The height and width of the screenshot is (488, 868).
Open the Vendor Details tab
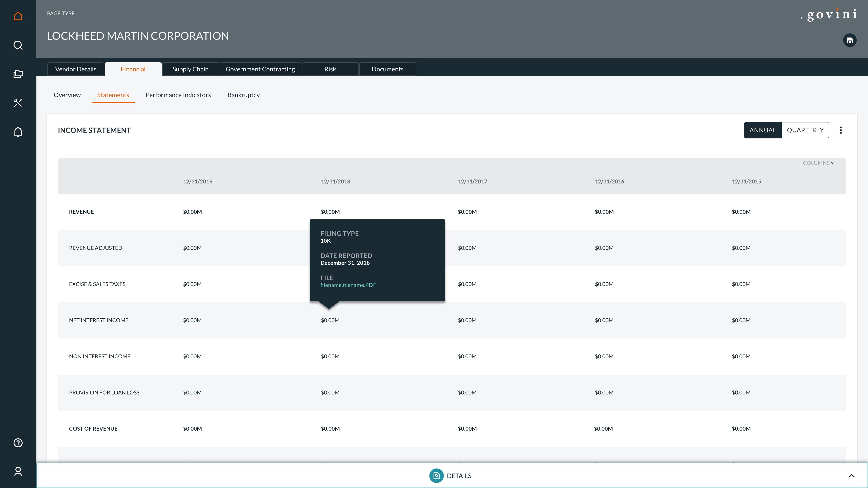pyautogui.click(x=76, y=69)
